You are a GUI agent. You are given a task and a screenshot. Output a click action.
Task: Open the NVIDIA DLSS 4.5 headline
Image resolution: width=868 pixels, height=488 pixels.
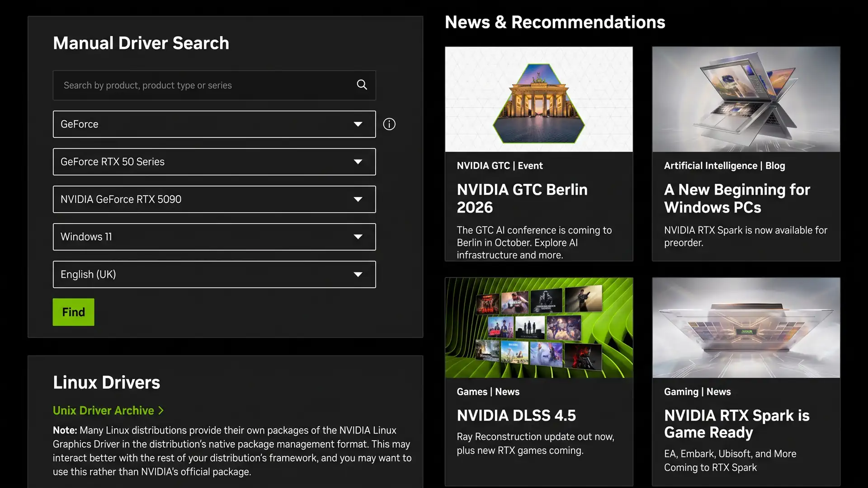point(516,415)
